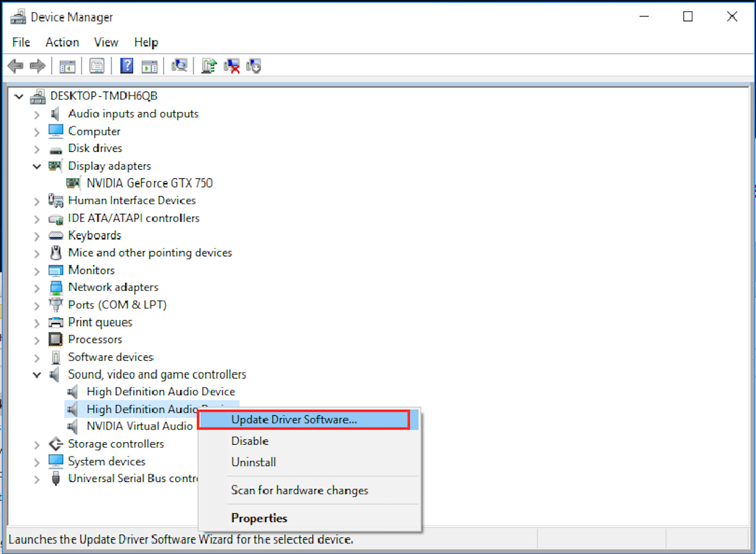Screen dimensions: 756x554
Task: Click the Help toolbar icon
Action: pos(126,66)
